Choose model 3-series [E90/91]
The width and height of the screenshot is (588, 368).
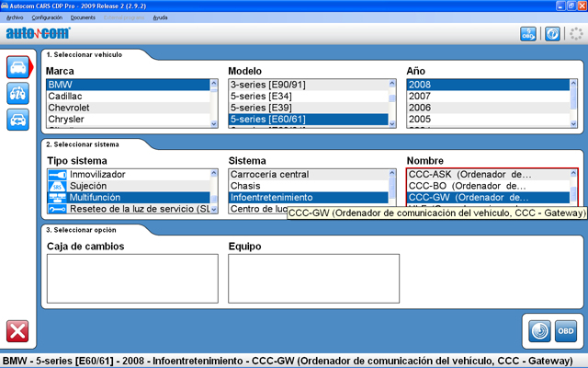pos(309,85)
